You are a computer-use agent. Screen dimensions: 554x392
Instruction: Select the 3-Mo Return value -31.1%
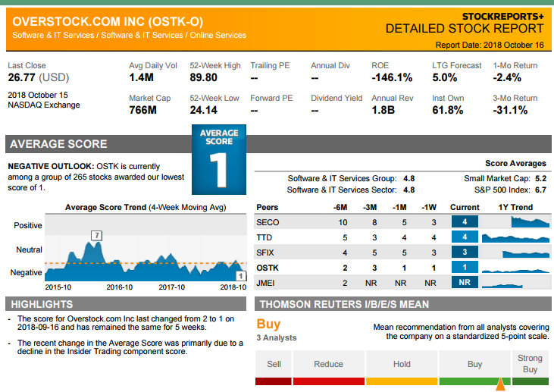coord(510,110)
